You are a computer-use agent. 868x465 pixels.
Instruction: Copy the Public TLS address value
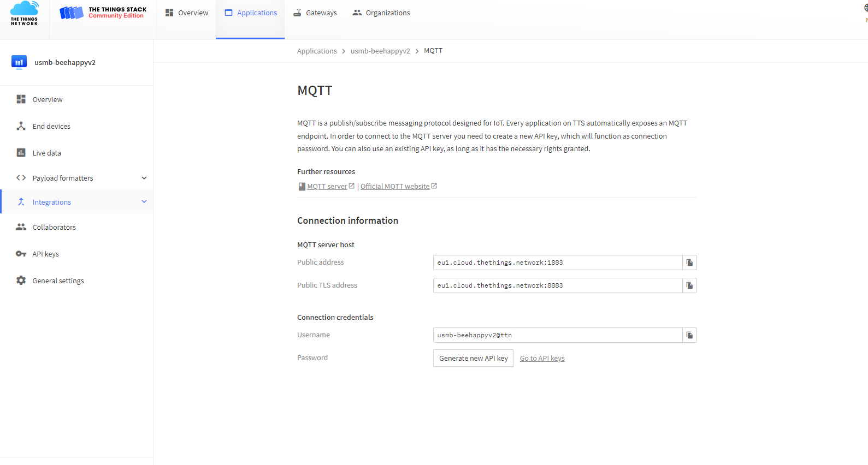coord(689,285)
